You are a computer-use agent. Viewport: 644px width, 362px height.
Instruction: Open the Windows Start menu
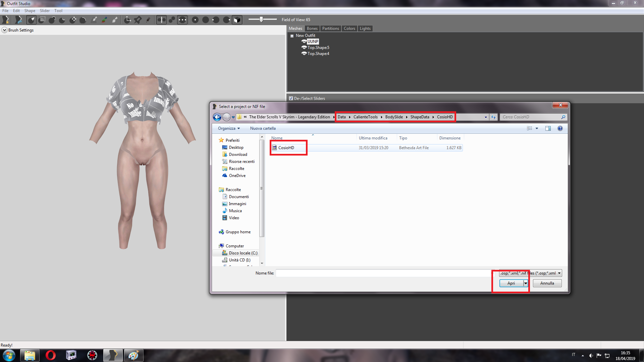(9, 355)
